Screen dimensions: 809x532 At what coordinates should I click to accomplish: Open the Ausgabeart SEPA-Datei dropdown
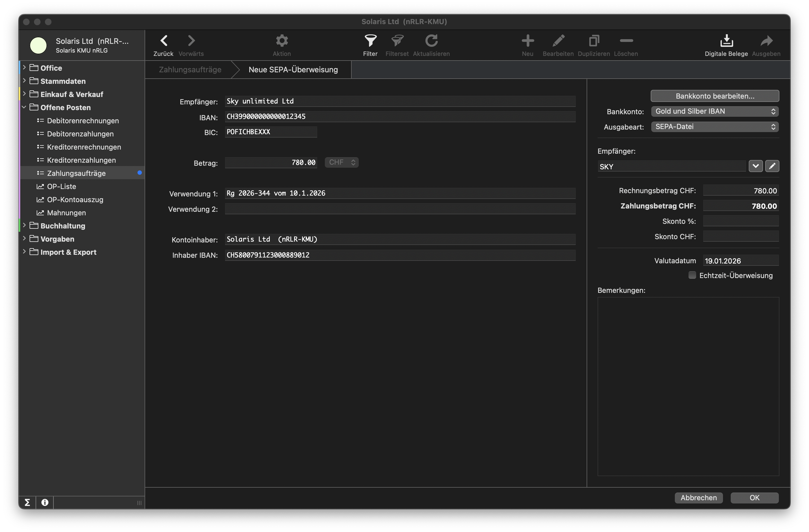(715, 127)
